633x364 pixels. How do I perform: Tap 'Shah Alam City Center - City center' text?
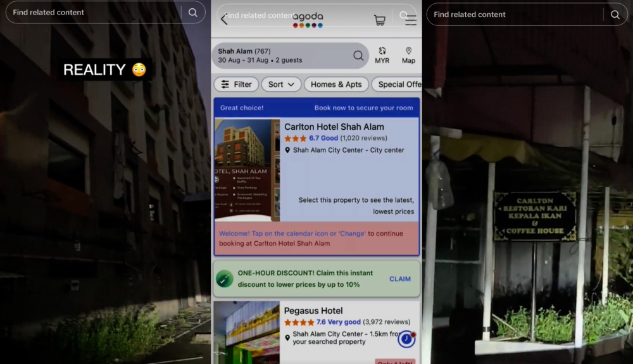pyautogui.click(x=348, y=150)
